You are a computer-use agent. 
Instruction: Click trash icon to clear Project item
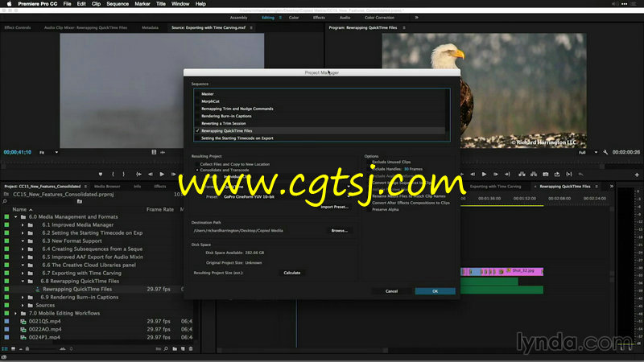(x=191, y=349)
